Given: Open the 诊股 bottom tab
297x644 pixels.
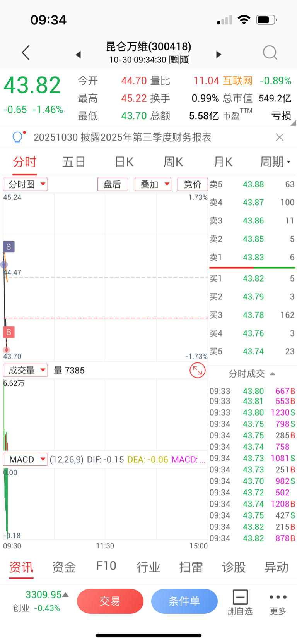Looking at the screenshot, I should [x=234, y=567].
